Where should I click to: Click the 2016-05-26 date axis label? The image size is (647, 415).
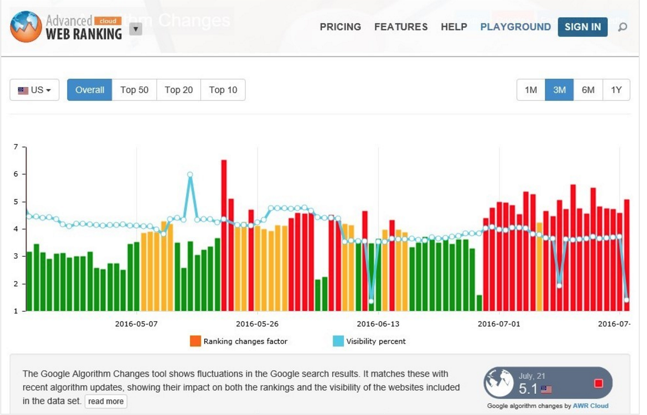tap(257, 324)
